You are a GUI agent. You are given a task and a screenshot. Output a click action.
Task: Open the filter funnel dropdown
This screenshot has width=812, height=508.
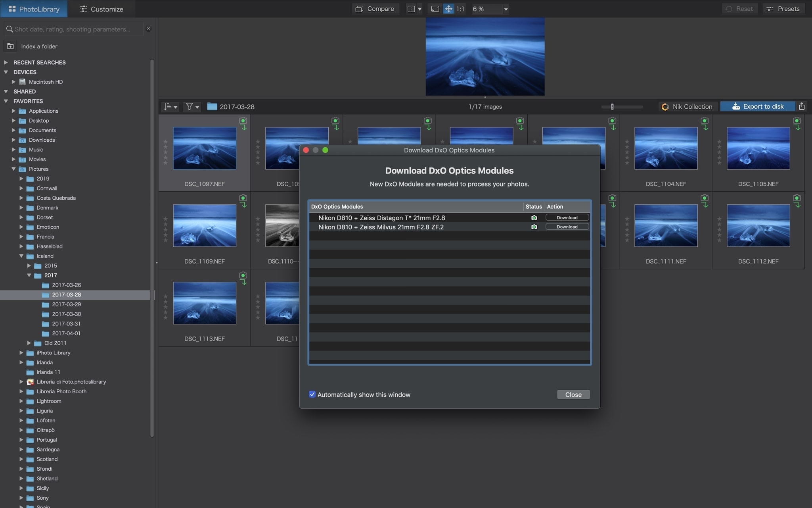click(192, 107)
